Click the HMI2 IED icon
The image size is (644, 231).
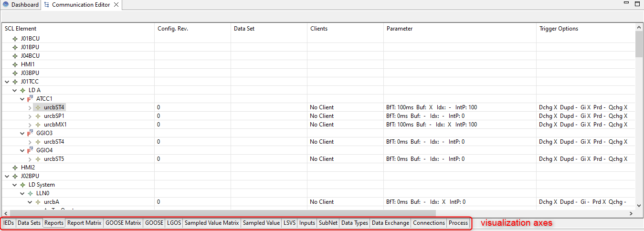(15, 168)
